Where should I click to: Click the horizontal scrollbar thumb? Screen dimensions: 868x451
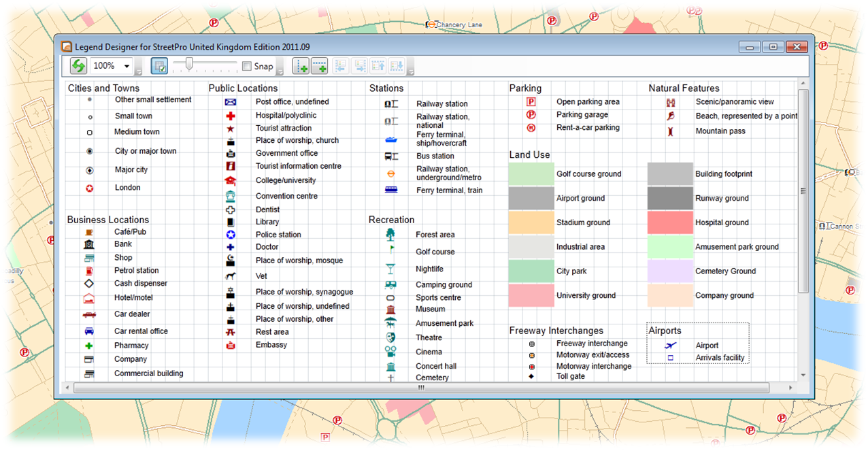coord(421,388)
